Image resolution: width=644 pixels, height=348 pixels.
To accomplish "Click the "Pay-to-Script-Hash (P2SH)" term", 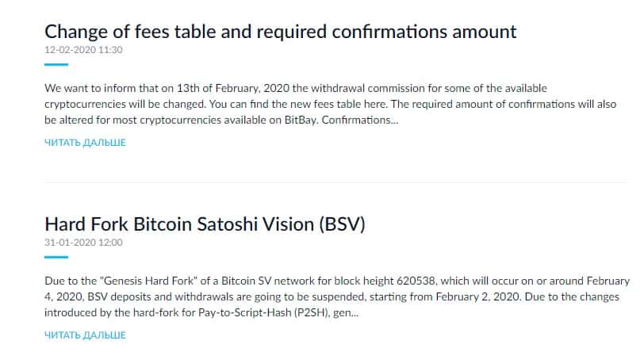I will coord(267,313).
